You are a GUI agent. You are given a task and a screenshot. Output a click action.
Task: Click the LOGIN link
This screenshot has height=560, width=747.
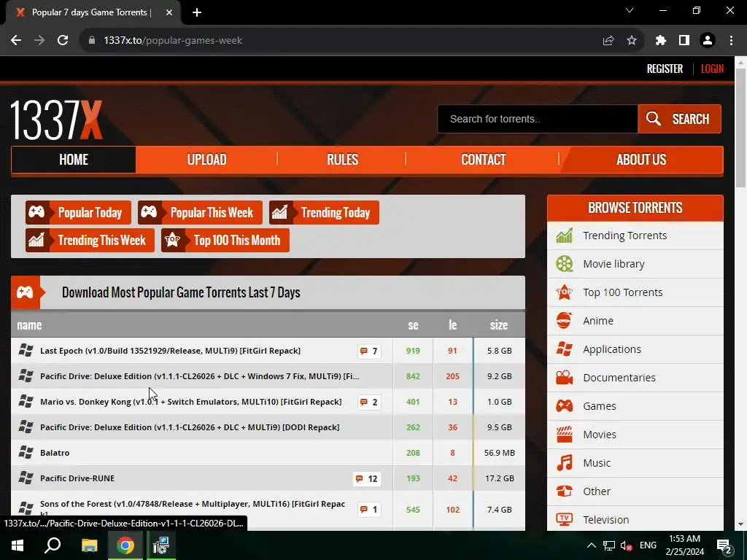click(x=712, y=69)
